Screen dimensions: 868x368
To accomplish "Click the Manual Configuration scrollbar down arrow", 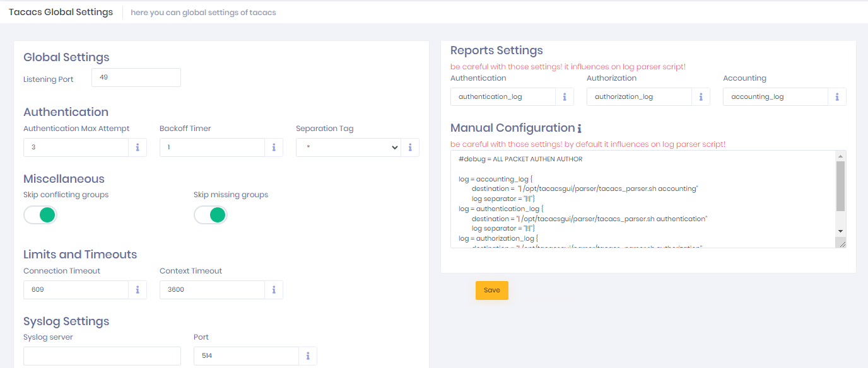I will (840, 231).
